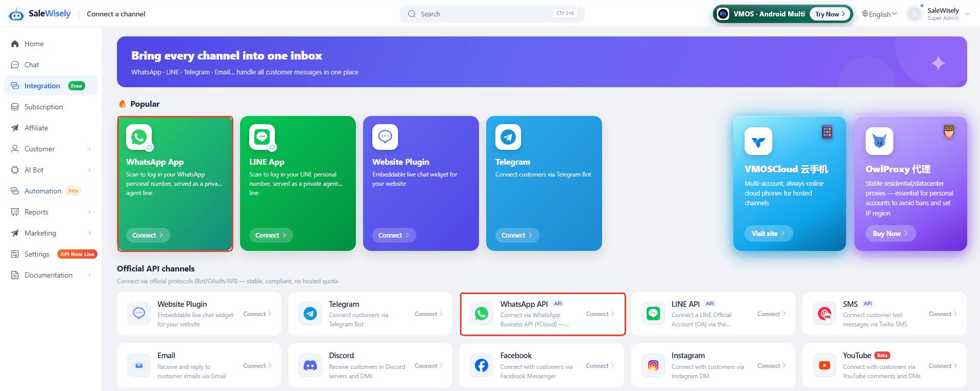
Task: Click Connect link for Website Plugin API row
Action: coord(257,314)
